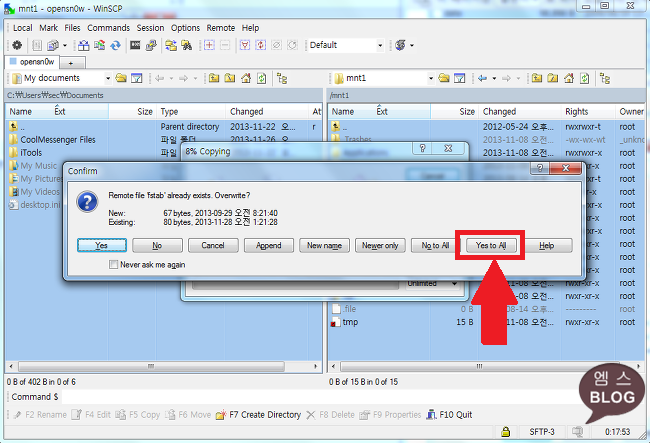Go back in remote panel arrow
This screenshot has height=443, width=650.
click(x=482, y=78)
